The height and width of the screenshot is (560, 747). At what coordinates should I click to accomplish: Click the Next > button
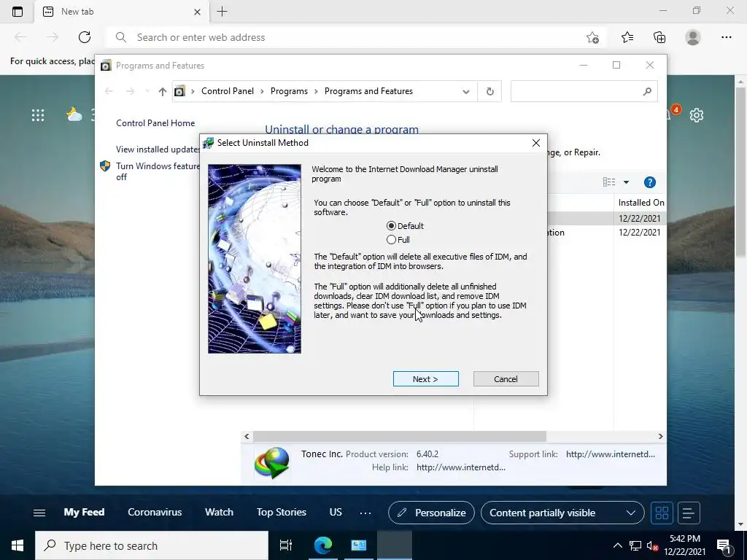tap(425, 379)
